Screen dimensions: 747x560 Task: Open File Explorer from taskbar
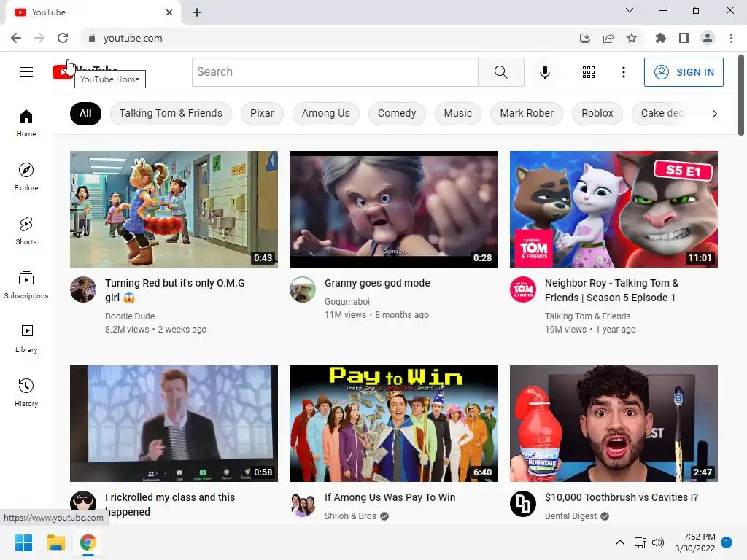pos(55,542)
